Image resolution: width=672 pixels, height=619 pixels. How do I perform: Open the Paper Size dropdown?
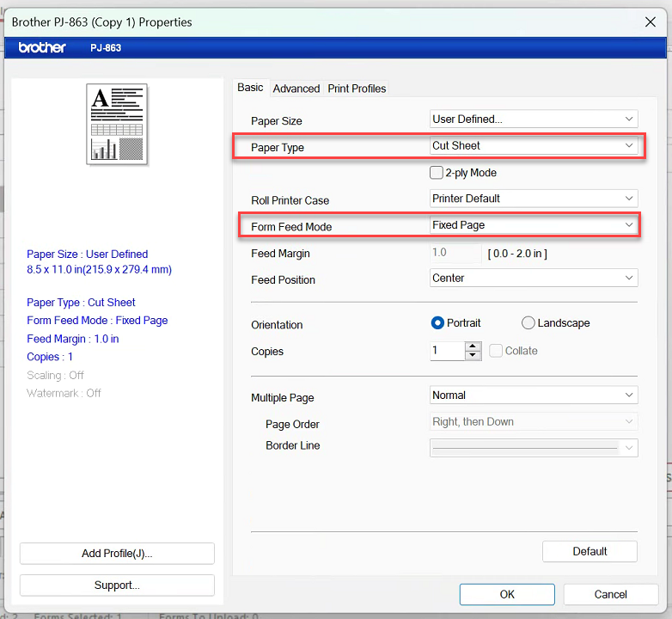533,120
